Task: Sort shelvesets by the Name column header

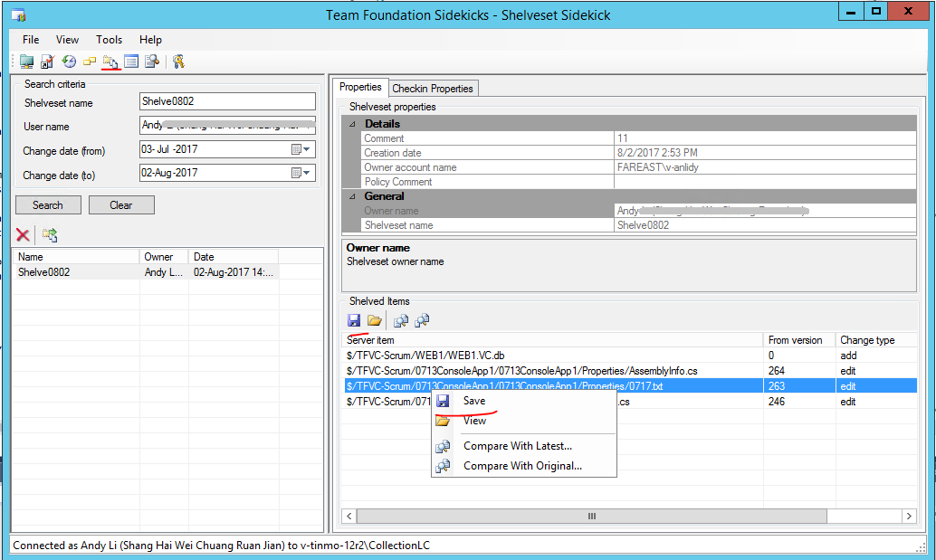Action: (76, 257)
